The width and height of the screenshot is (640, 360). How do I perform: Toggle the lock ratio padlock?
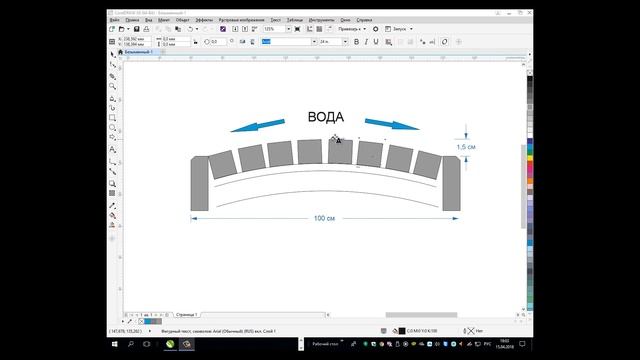(x=196, y=42)
